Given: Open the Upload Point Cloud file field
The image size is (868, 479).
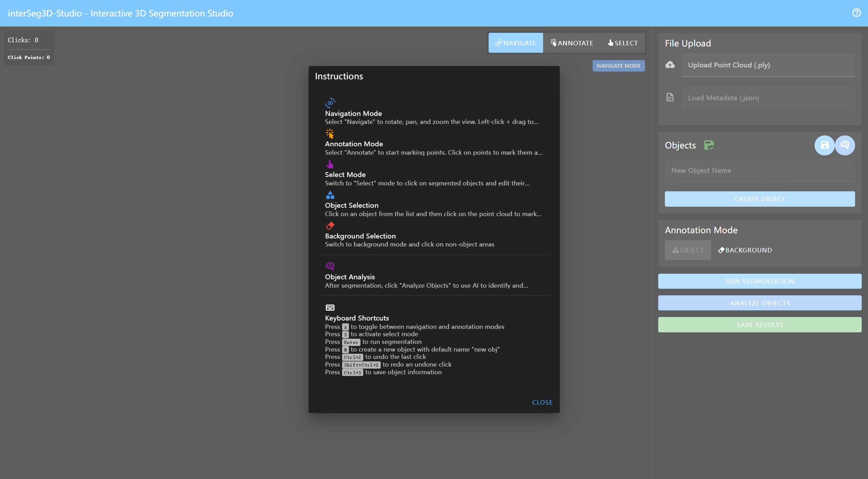Looking at the screenshot, I should 768,65.
